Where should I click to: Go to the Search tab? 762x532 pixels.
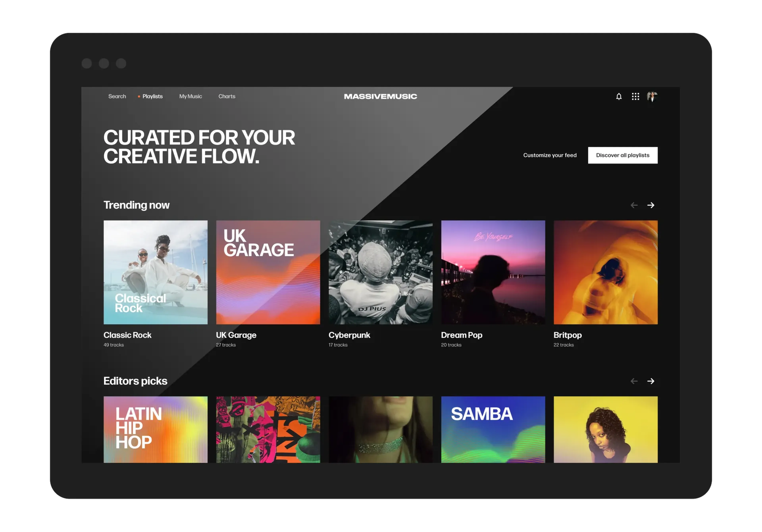tap(117, 96)
